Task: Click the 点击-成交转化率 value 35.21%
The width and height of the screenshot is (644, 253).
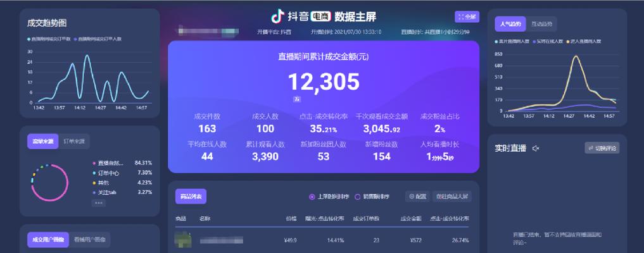Action: coord(323,129)
